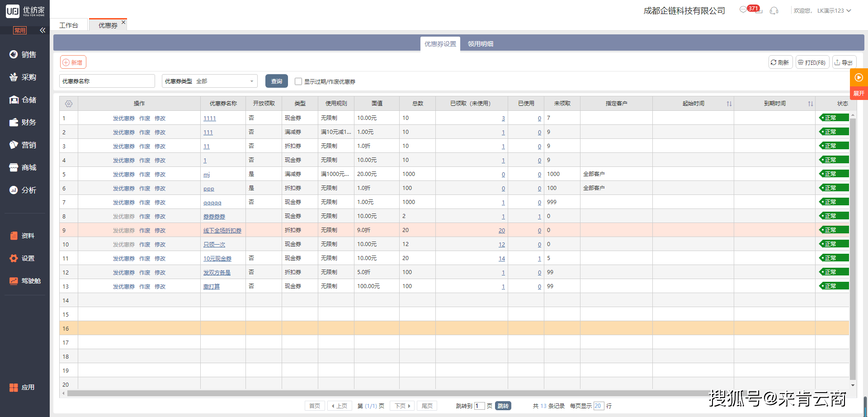Screen dimensions: 868x417
Task: Click the 跳转 page jump button
Action: 503,406
